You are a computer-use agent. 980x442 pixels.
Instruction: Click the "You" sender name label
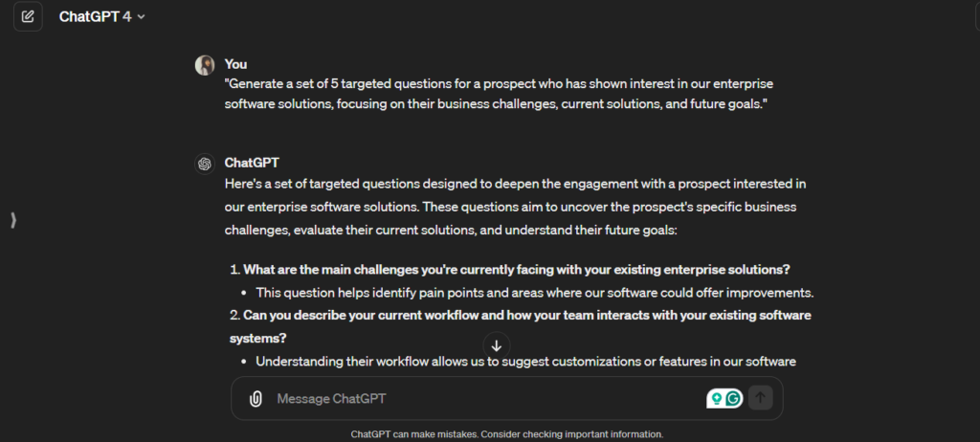pos(235,64)
